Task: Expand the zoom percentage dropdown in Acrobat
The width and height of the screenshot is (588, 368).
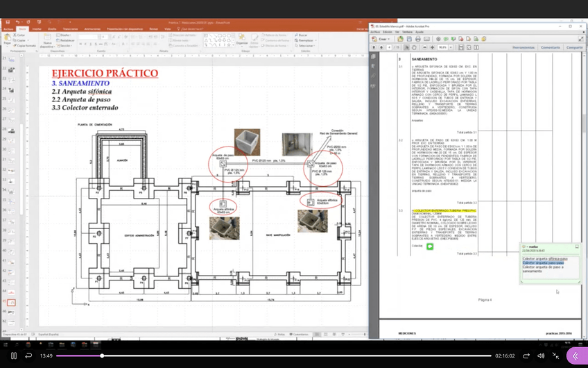Action: [x=451, y=48]
